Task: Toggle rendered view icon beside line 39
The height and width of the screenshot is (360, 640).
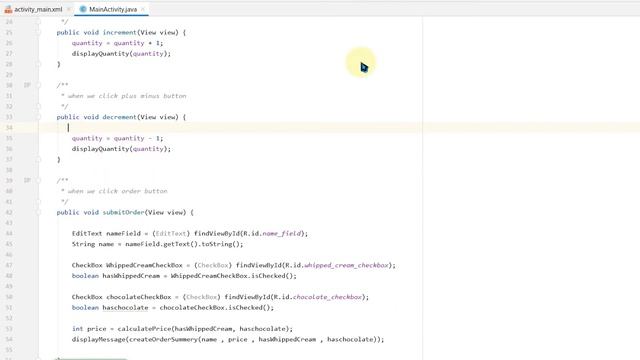Action: (x=27, y=180)
